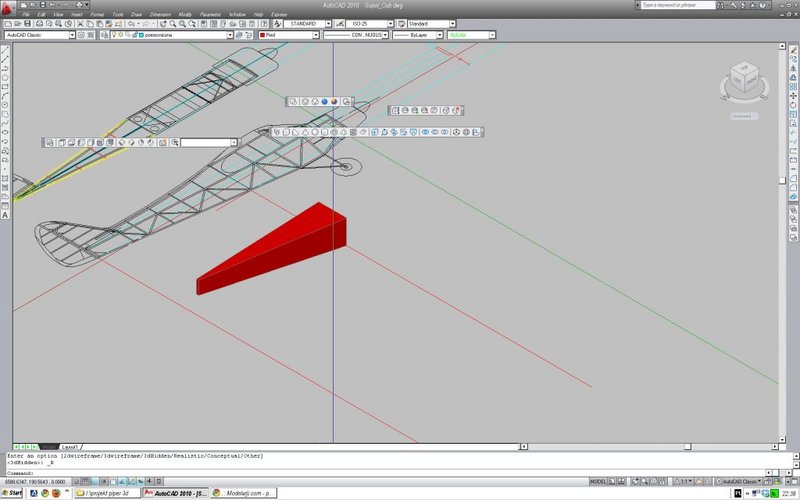Toggle Grid Display in the status bar
The height and width of the screenshot is (500, 800).
coord(85,481)
